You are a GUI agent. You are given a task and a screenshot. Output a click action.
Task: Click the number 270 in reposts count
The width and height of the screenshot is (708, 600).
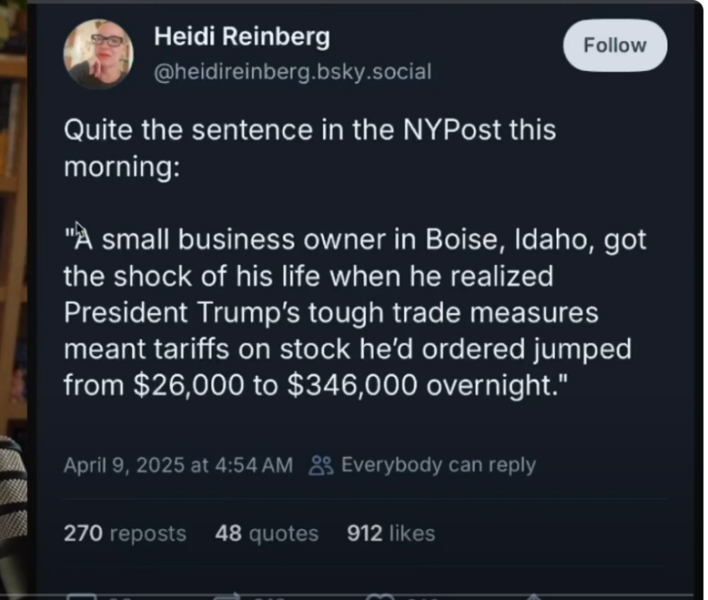tap(83, 533)
